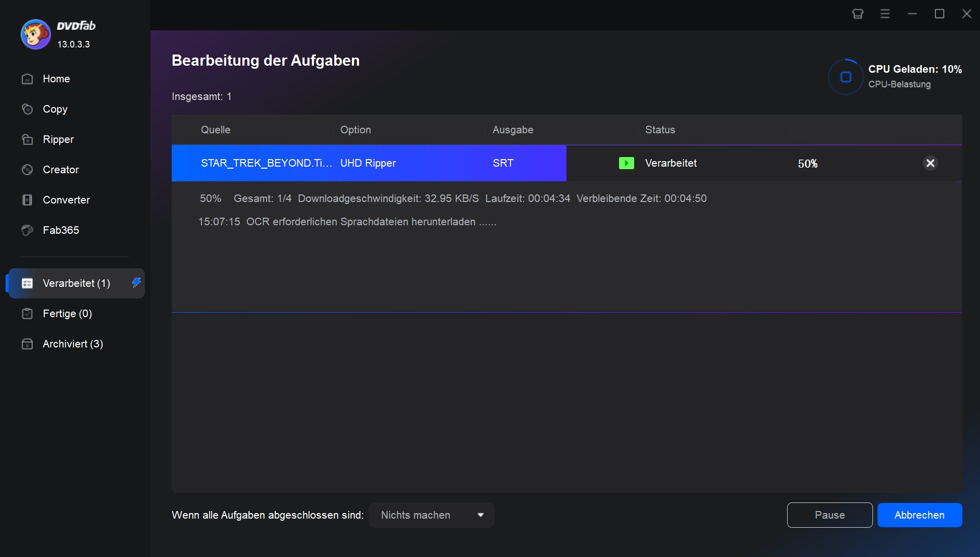
Task: Click the Pause button
Action: [x=830, y=515]
